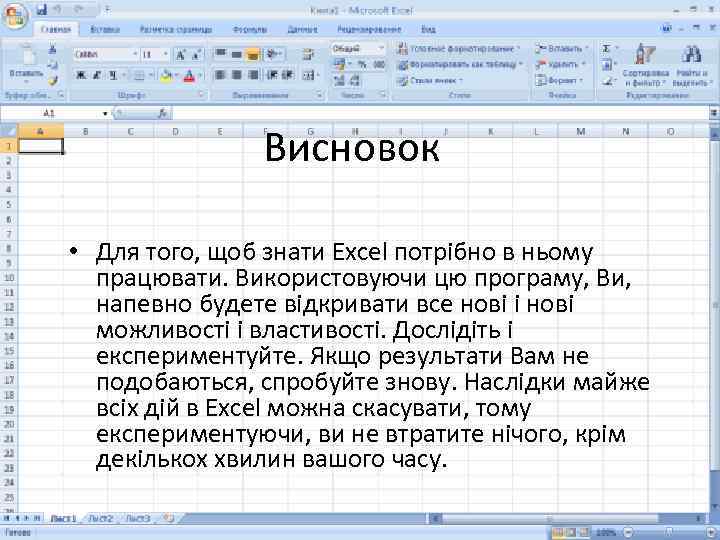This screenshot has width=720, height=540.
Task: Open the Лист2 sheet tab
Action: coord(101,518)
